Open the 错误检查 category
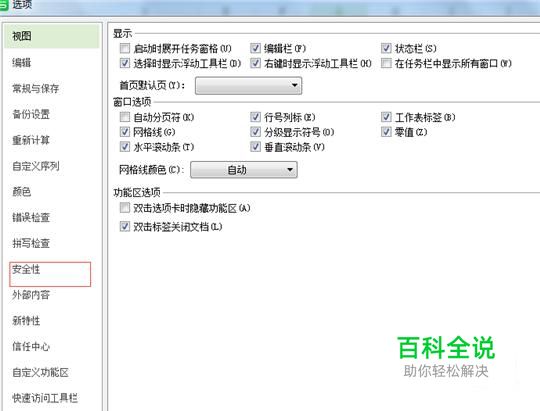540x411 pixels. (31, 217)
